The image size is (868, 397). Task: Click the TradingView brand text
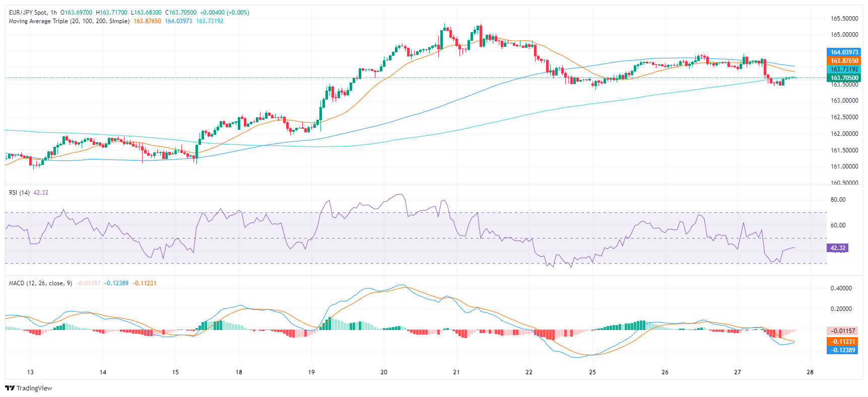34,388
